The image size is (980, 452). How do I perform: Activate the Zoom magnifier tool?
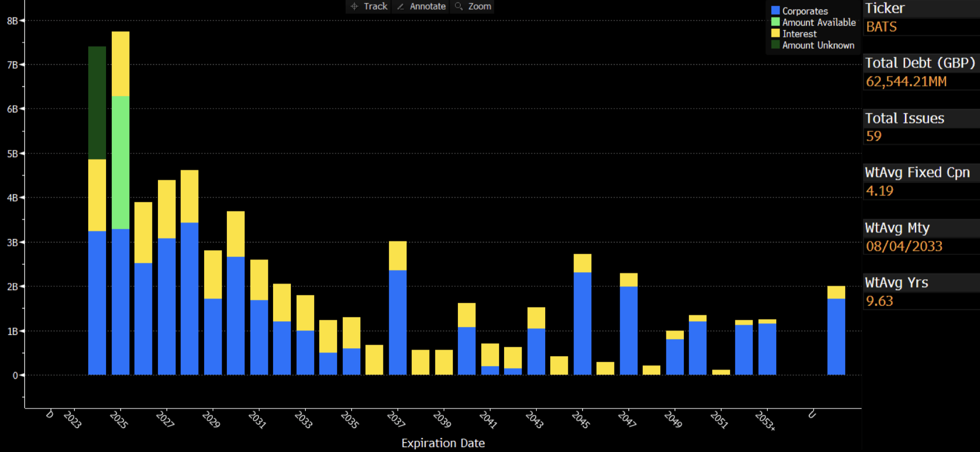pos(477,7)
